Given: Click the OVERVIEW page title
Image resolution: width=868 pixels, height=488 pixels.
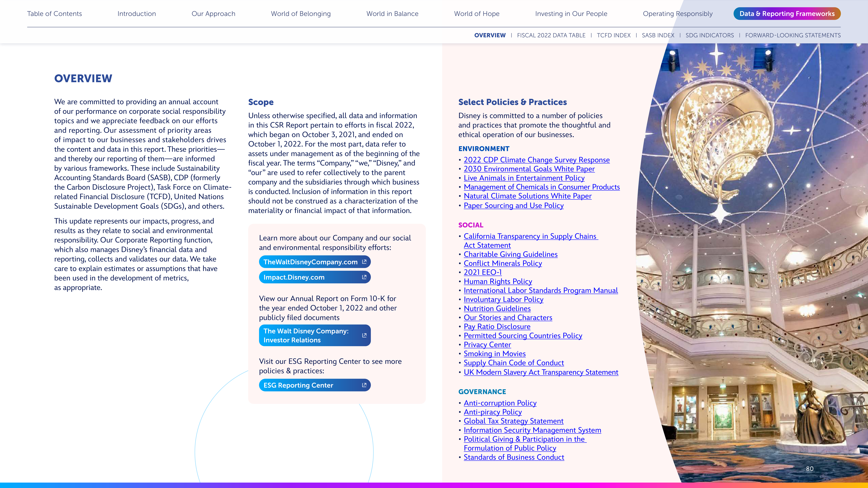Looking at the screenshot, I should pos(83,79).
